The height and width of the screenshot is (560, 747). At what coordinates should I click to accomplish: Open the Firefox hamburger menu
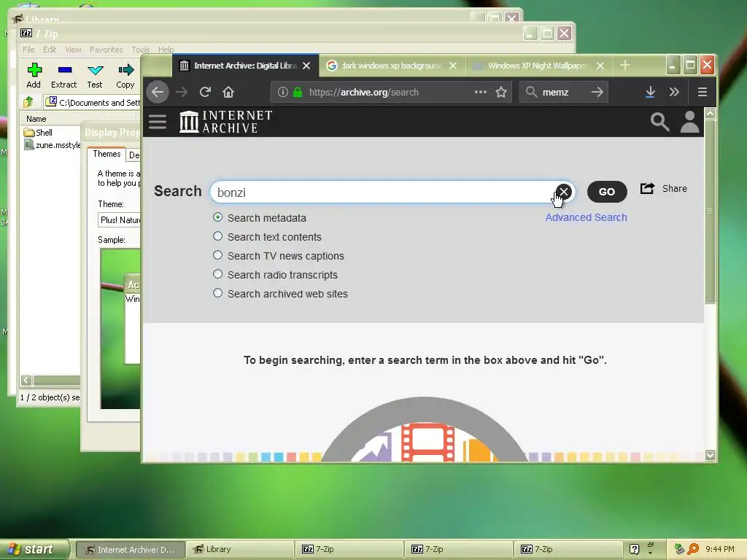(x=703, y=92)
